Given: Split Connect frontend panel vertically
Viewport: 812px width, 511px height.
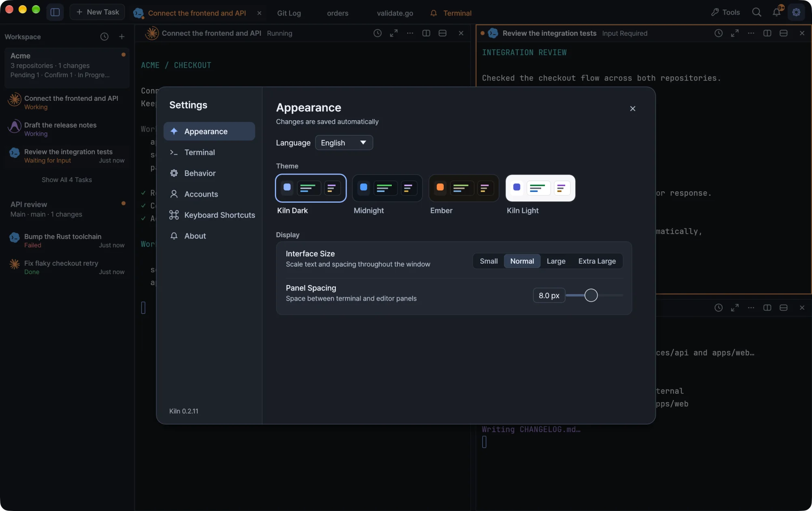Looking at the screenshot, I should 426,33.
